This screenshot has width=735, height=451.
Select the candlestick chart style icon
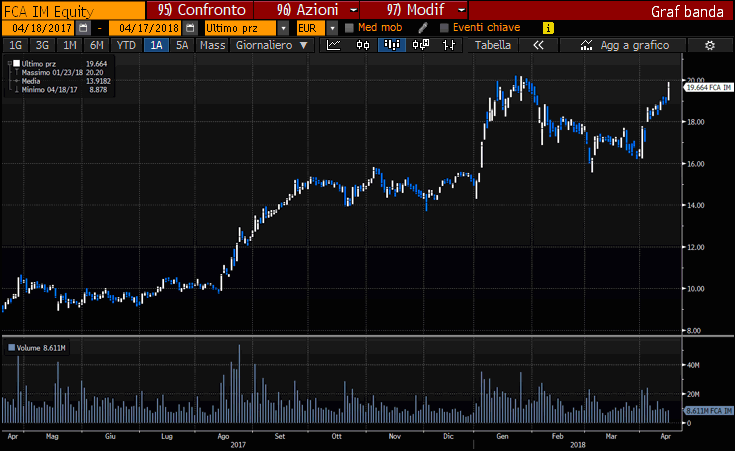pos(363,45)
